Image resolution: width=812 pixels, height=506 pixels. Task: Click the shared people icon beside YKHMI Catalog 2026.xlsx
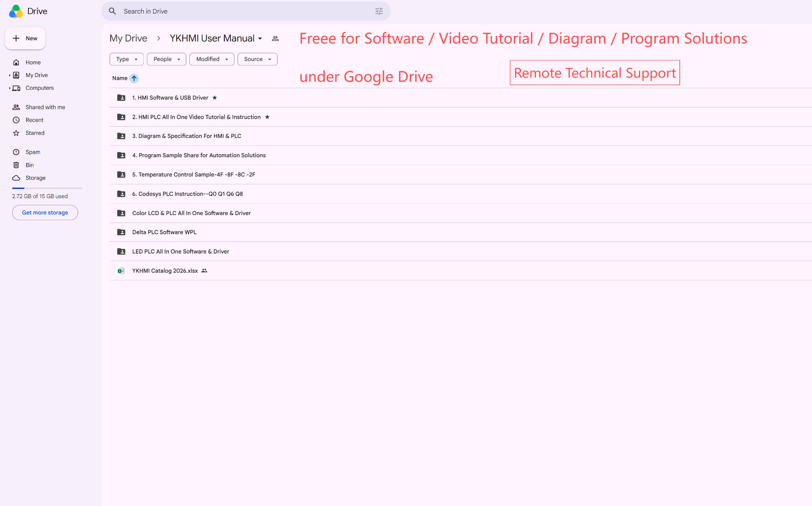click(205, 271)
